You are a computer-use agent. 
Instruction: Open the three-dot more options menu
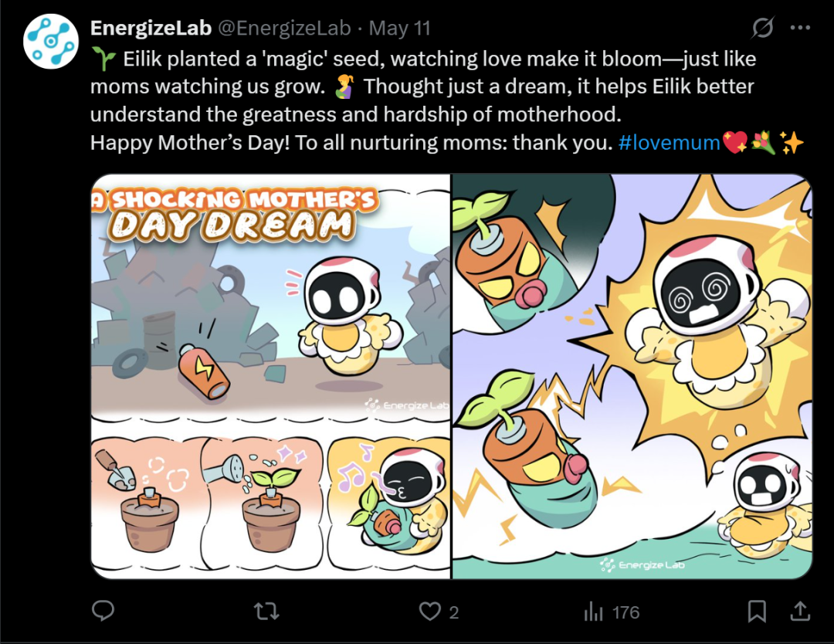pyautogui.click(x=800, y=28)
